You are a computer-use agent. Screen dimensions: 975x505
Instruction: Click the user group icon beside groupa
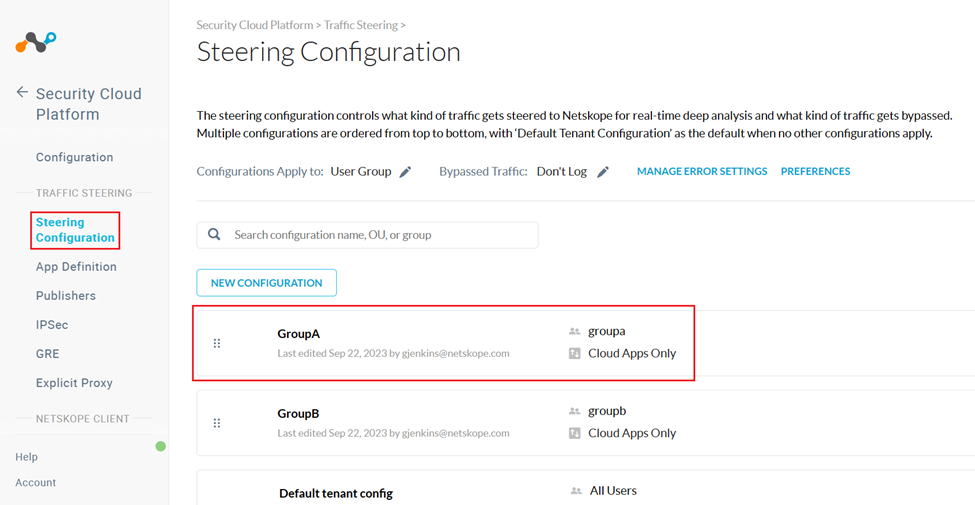tap(575, 332)
